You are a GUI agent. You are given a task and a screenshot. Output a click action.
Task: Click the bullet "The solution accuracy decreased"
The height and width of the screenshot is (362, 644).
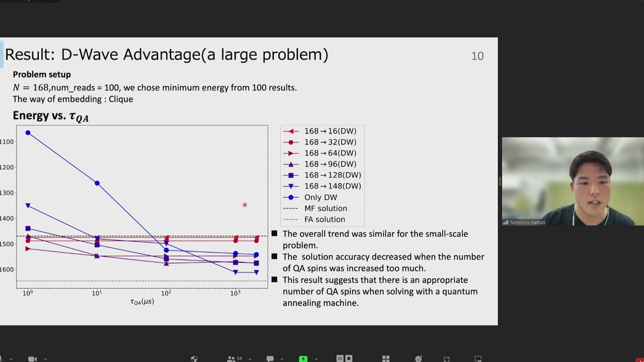point(383,262)
